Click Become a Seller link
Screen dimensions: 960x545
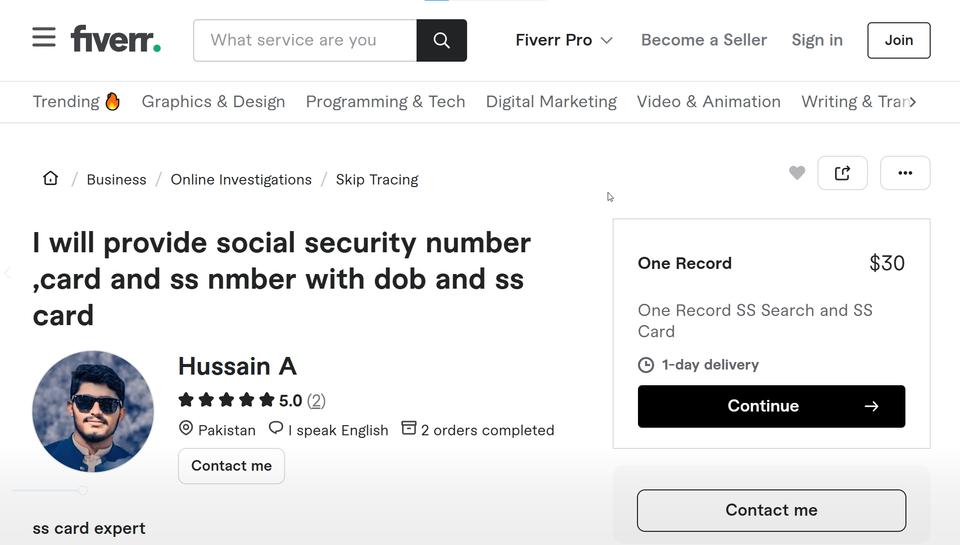click(704, 40)
